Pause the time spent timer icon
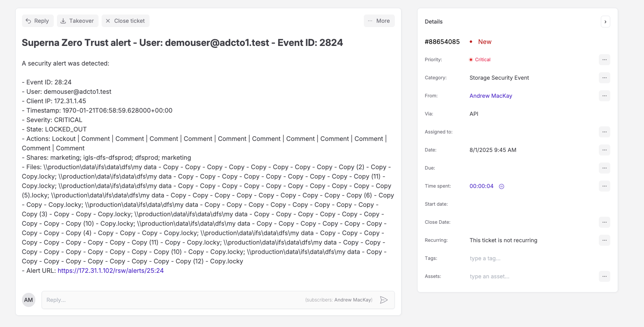This screenshot has height=327, width=644. 502,186
